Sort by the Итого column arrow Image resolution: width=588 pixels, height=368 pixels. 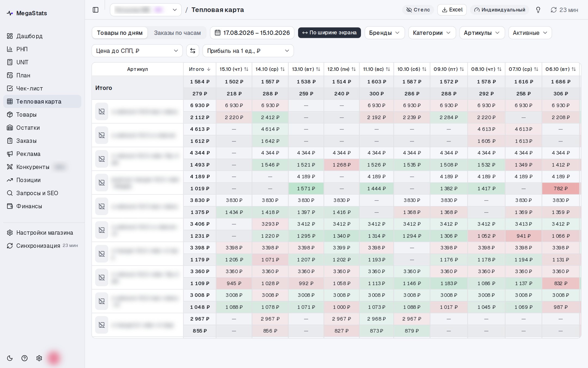209,69
